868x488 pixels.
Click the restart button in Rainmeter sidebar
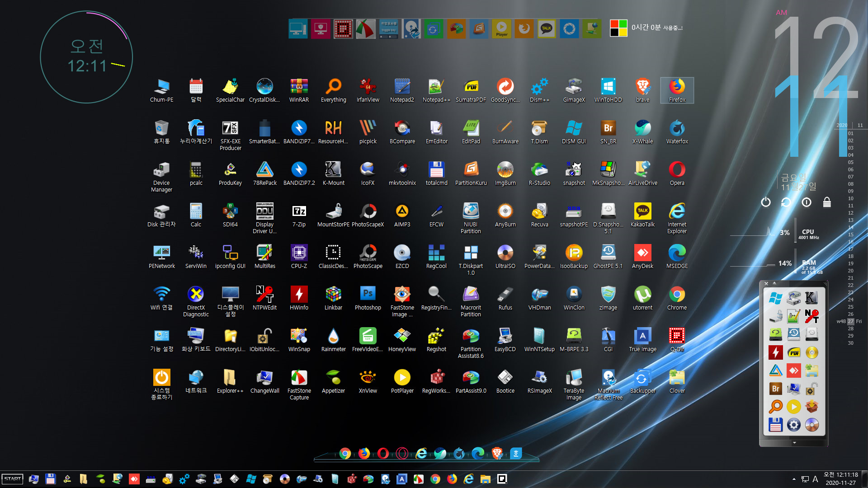coord(786,202)
